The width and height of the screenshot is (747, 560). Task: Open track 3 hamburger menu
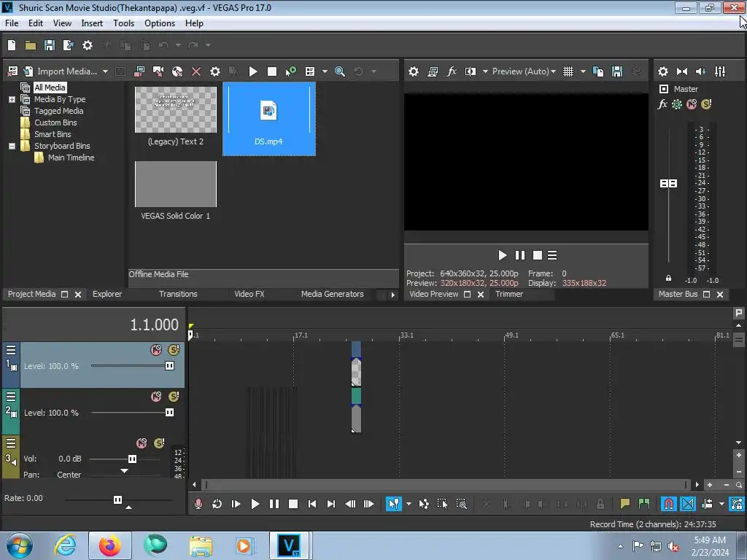click(10, 444)
